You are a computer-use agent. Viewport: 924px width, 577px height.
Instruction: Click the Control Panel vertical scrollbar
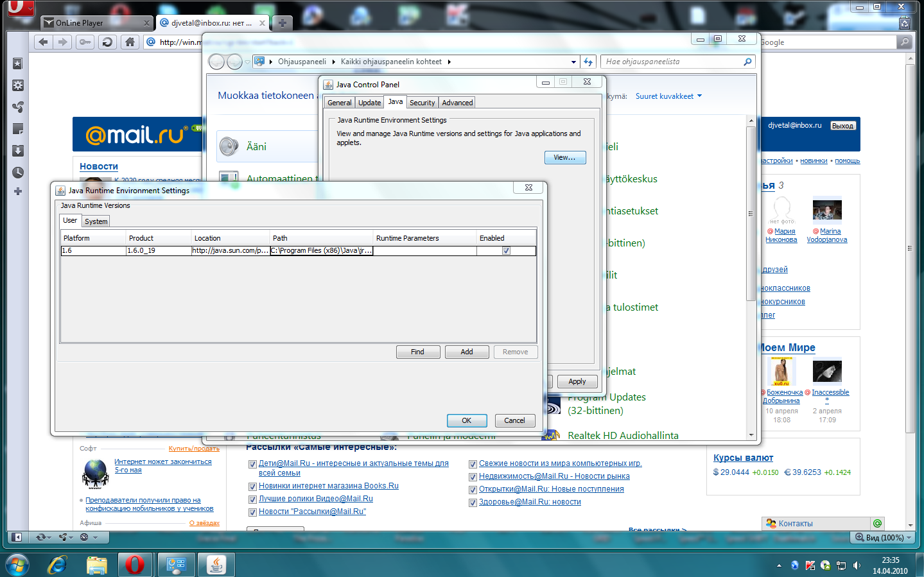751,214
